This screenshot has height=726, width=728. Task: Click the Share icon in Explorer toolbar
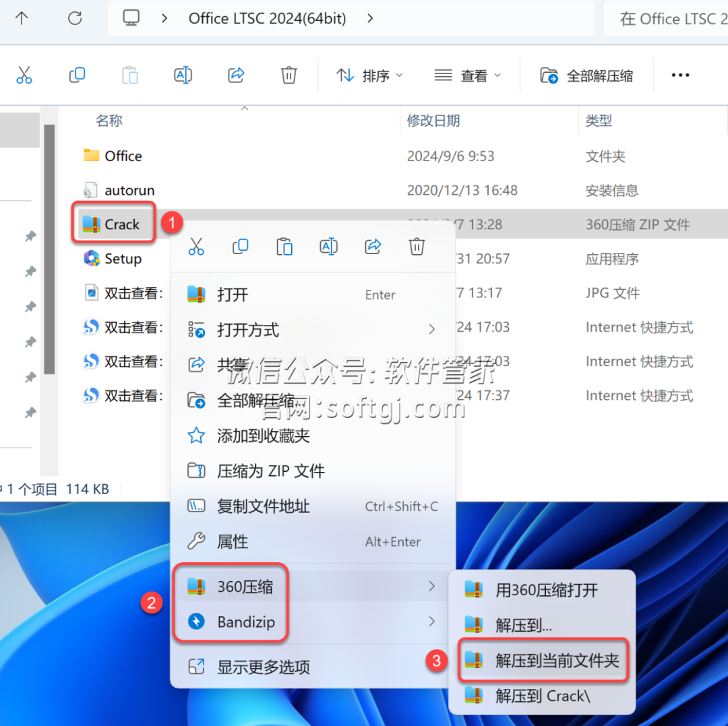point(236,75)
